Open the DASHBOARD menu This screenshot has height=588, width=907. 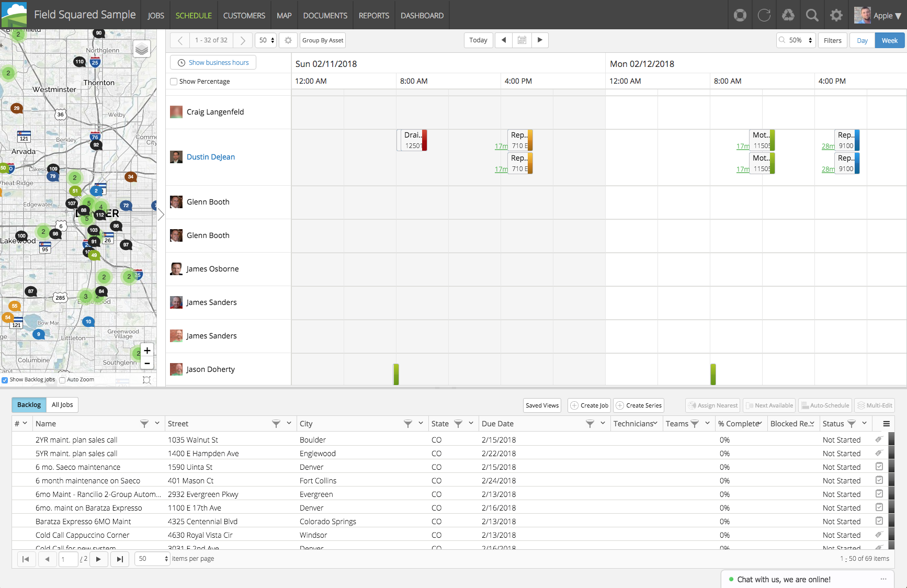point(422,15)
